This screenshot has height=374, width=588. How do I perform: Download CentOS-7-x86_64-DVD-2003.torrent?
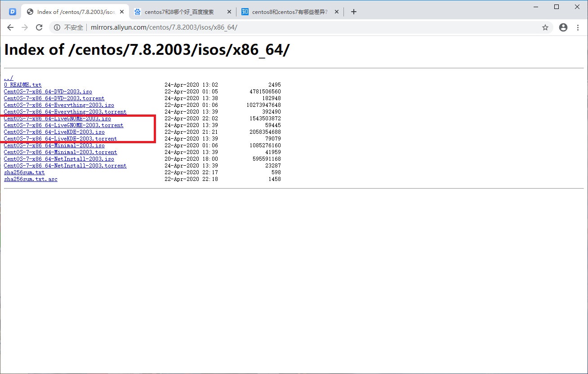point(54,98)
